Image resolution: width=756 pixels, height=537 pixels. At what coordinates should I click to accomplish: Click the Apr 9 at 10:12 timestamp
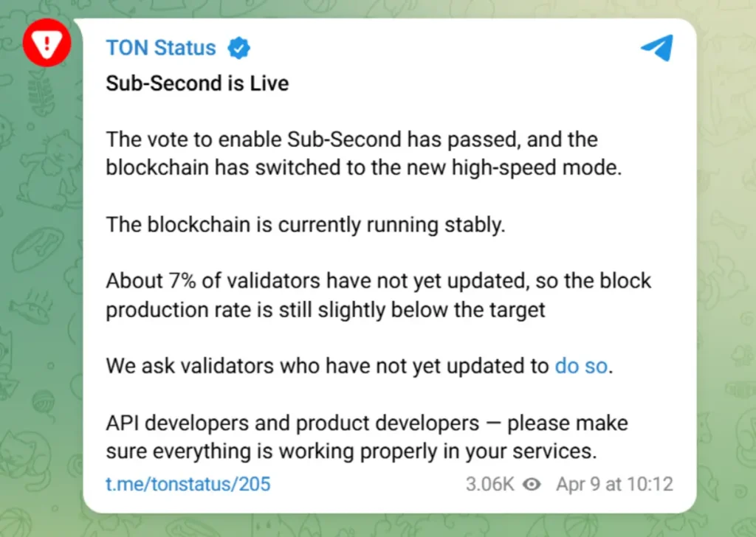pyautogui.click(x=614, y=484)
